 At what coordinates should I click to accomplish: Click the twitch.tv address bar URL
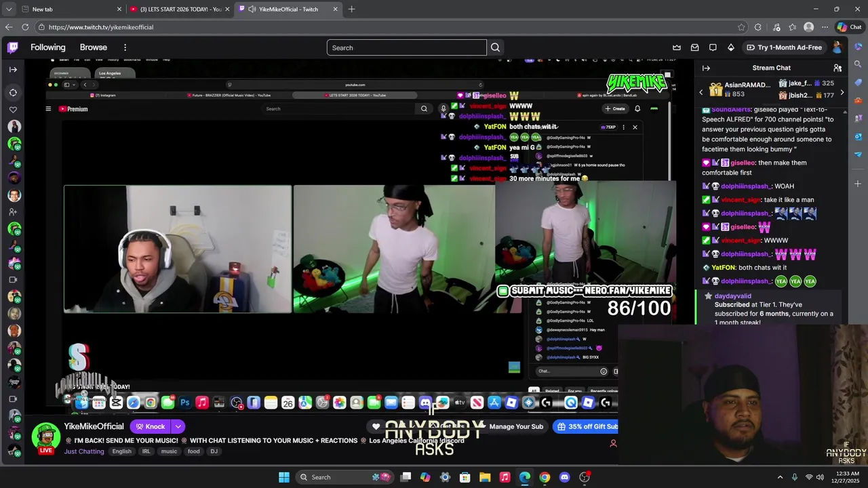pos(101,27)
